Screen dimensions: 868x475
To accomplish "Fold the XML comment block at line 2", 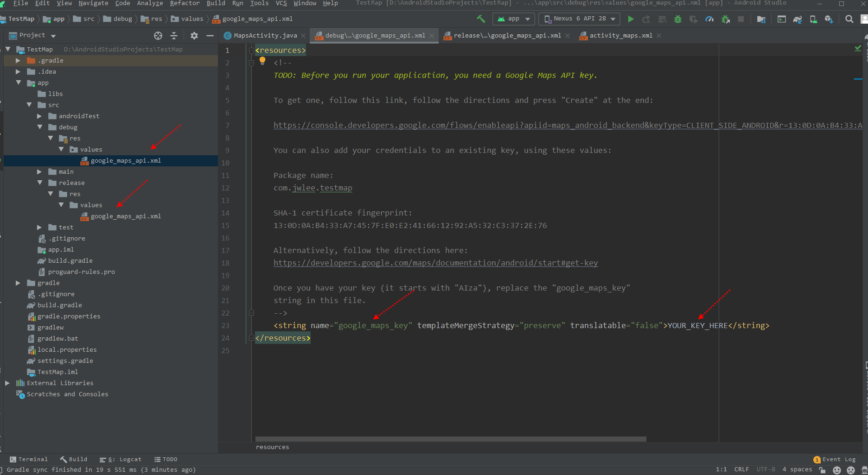I will tap(251, 63).
